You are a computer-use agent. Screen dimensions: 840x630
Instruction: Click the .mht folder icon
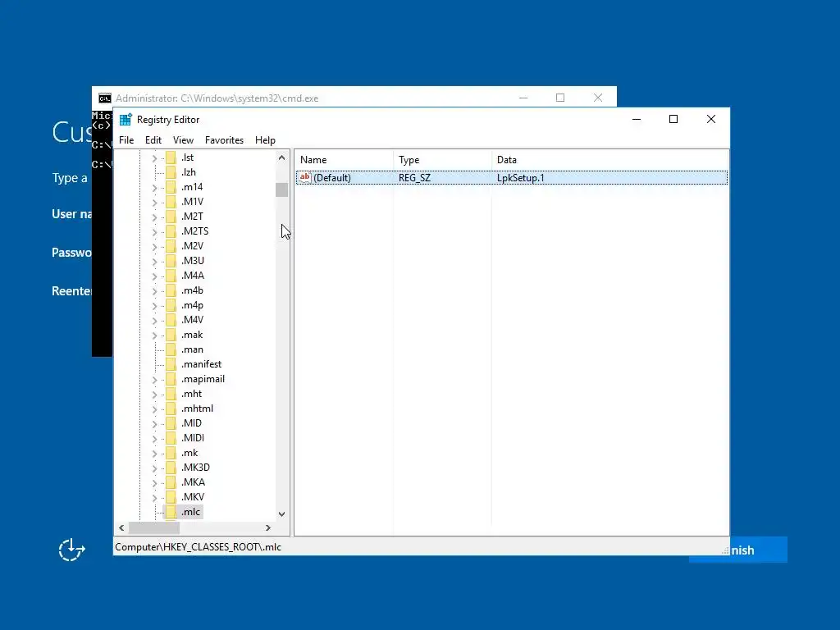point(171,394)
